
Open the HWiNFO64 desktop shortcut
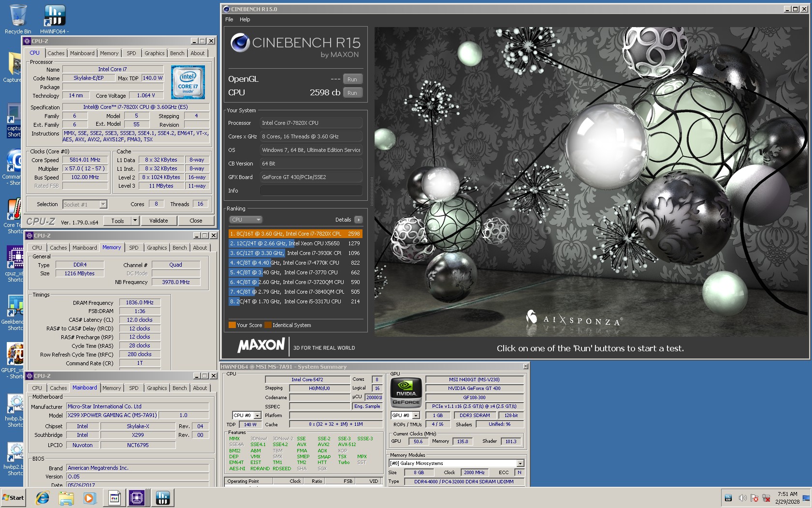point(54,19)
